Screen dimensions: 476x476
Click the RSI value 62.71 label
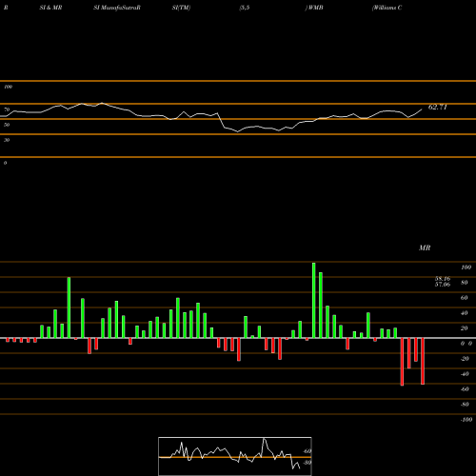tap(438, 108)
